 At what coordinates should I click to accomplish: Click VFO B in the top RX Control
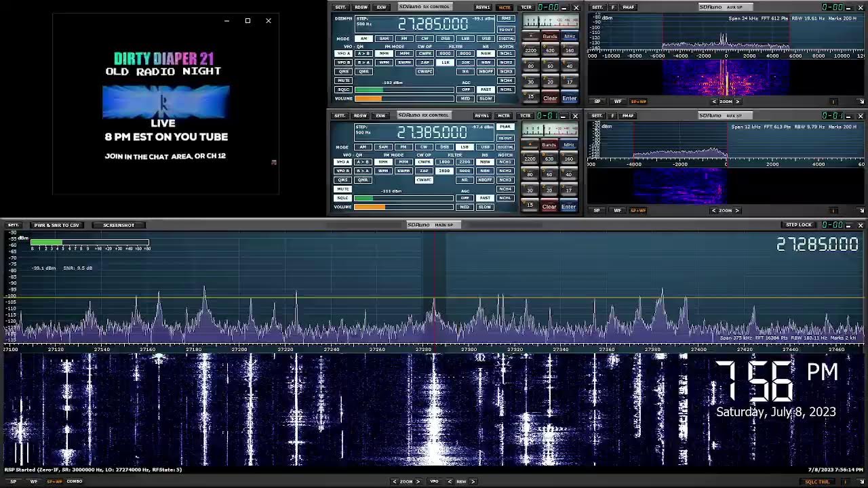[343, 62]
